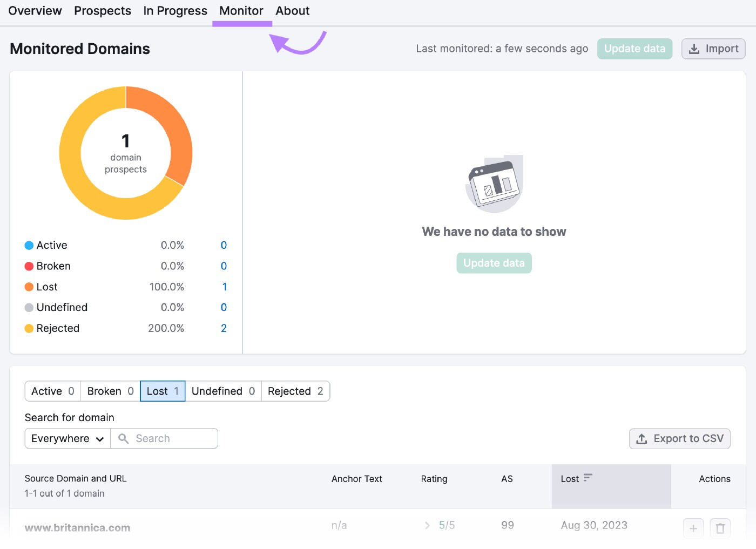Toggle the Broken filter chip
Viewport: 756px width, 549px height.
coord(109,391)
